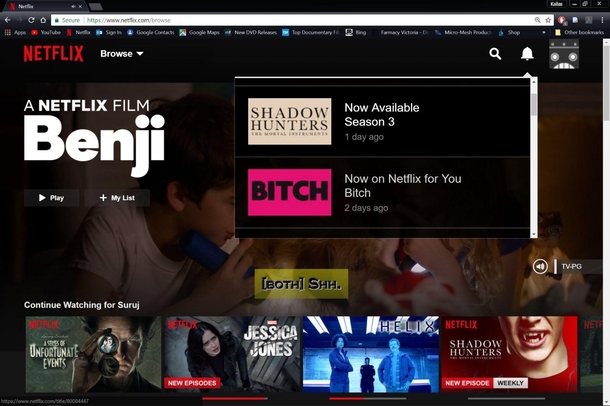The image size is (610, 406).
Task: Open the Farmacy Victoria bookmark
Action: click(x=401, y=32)
